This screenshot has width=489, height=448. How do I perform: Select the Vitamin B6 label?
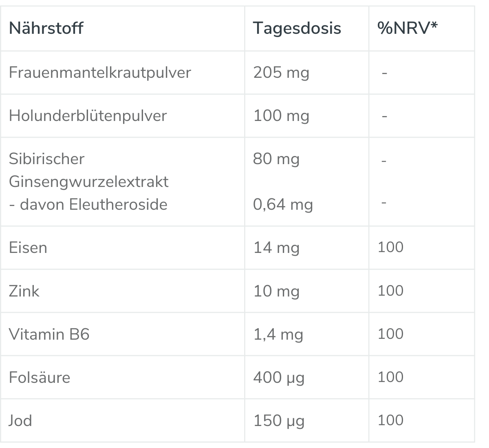tap(49, 334)
